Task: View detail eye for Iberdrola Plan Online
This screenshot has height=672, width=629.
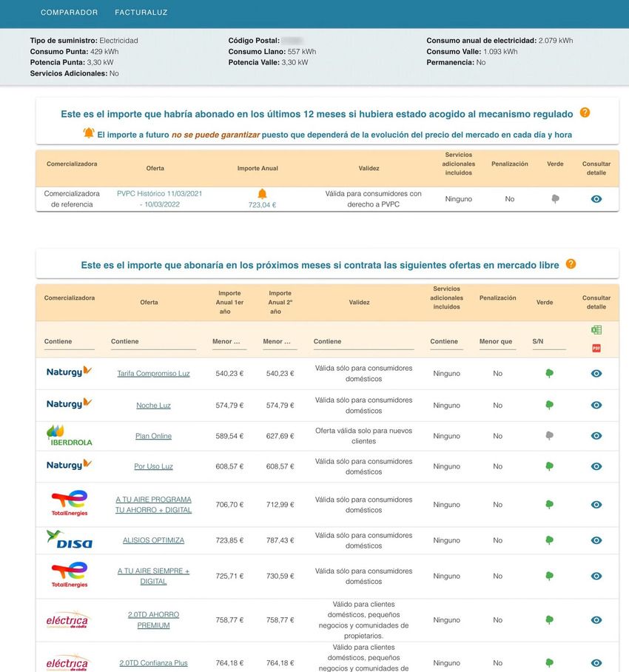Action: click(596, 435)
